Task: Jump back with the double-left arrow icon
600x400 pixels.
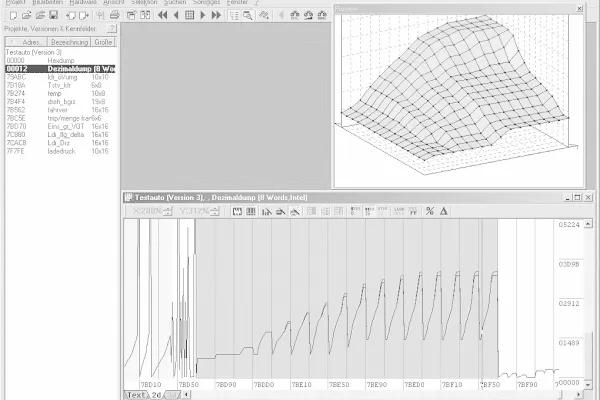Action: [162, 15]
